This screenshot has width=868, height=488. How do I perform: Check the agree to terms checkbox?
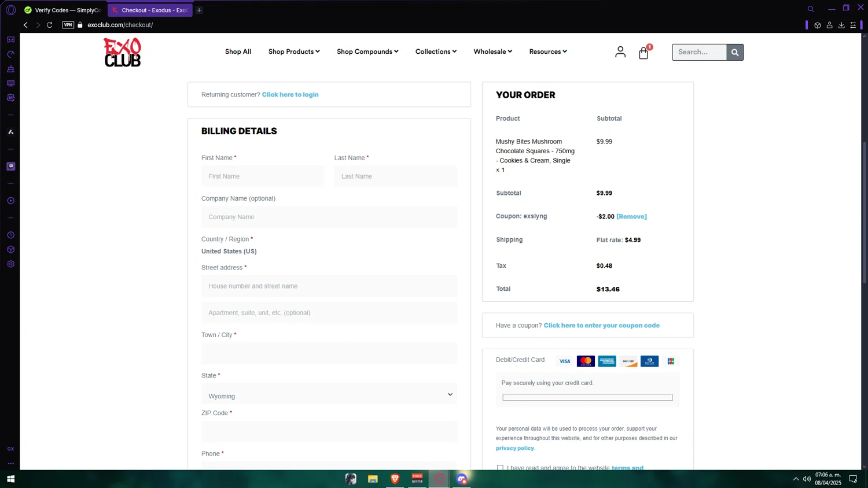click(500, 468)
